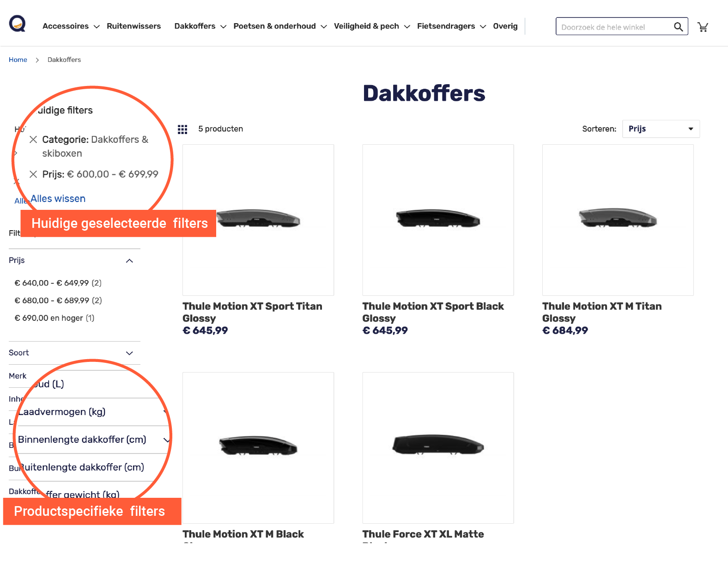Go to Home breadcrumb
The width and height of the screenshot is (728, 581).
pos(18,60)
